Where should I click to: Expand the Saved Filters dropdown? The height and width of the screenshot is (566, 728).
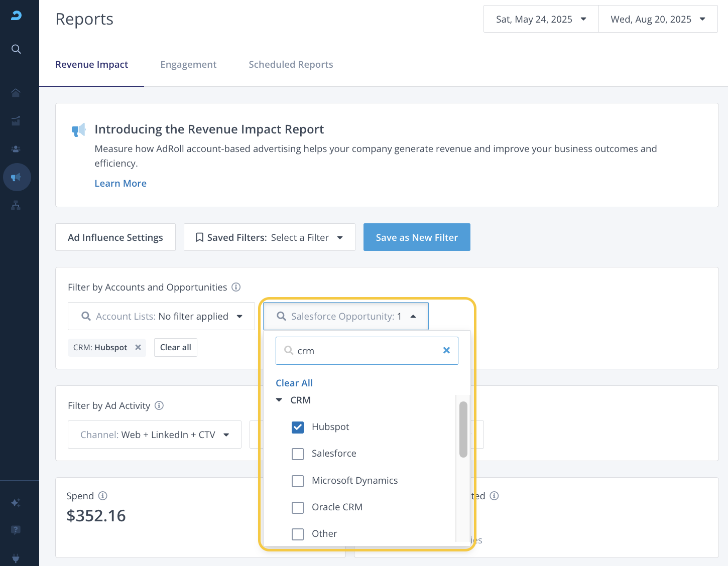tap(269, 237)
